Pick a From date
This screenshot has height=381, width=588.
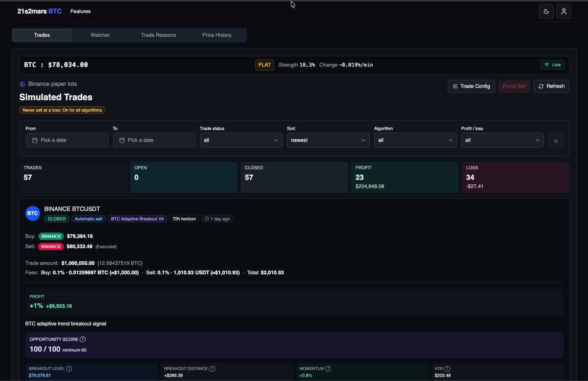click(x=67, y=140)
